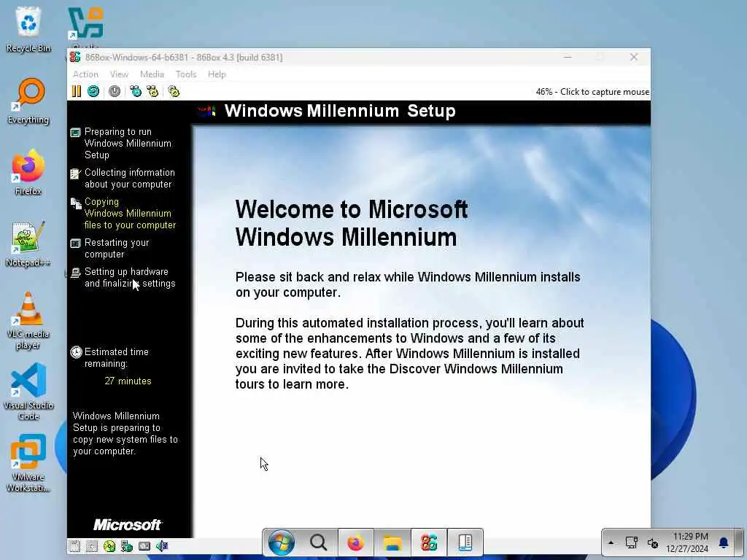Open taskbar Search
The image size is (747, 560).
(318, 542)
